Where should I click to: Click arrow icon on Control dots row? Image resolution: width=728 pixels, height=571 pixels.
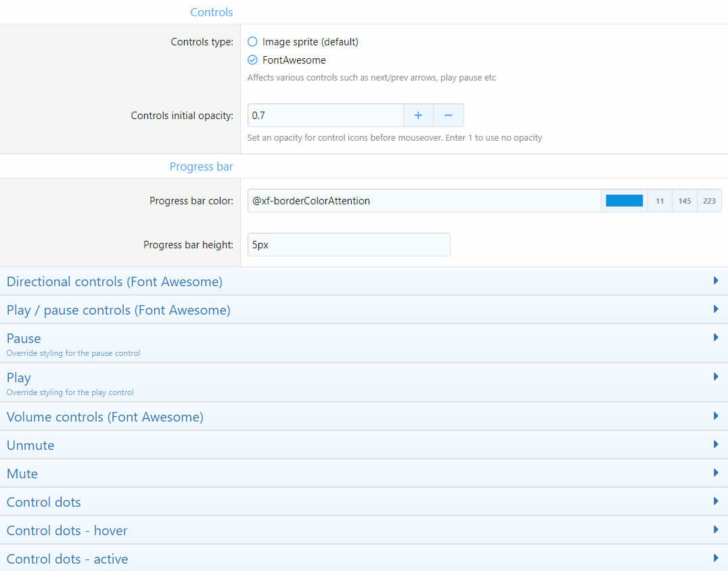coord(716,501)
